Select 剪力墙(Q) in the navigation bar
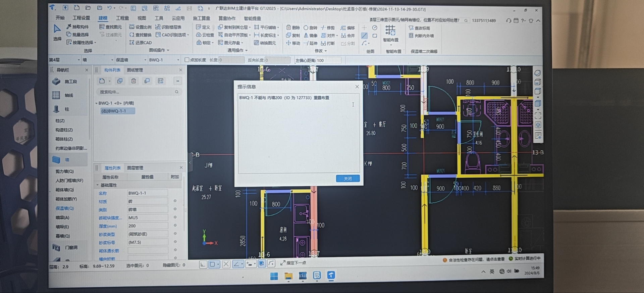This screenshot has width=644, height=293. pyautogui.click(x=64, y=171)
